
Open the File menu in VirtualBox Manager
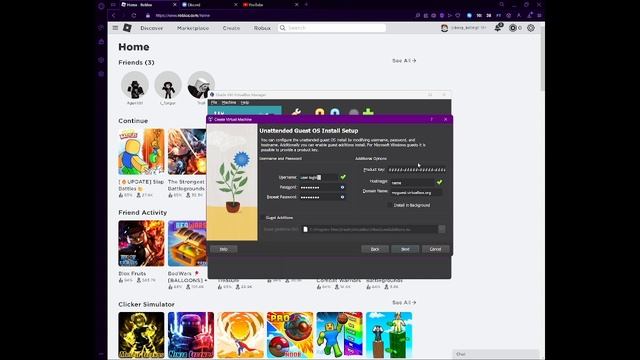click(x=214, y=102)
